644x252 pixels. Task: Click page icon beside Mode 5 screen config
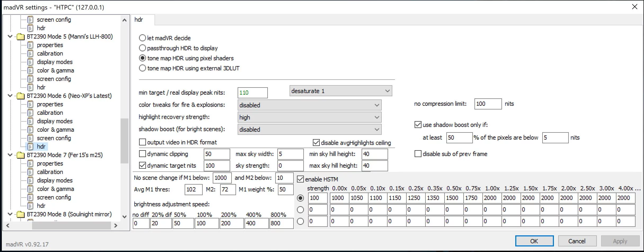click(x=30, y=79)
